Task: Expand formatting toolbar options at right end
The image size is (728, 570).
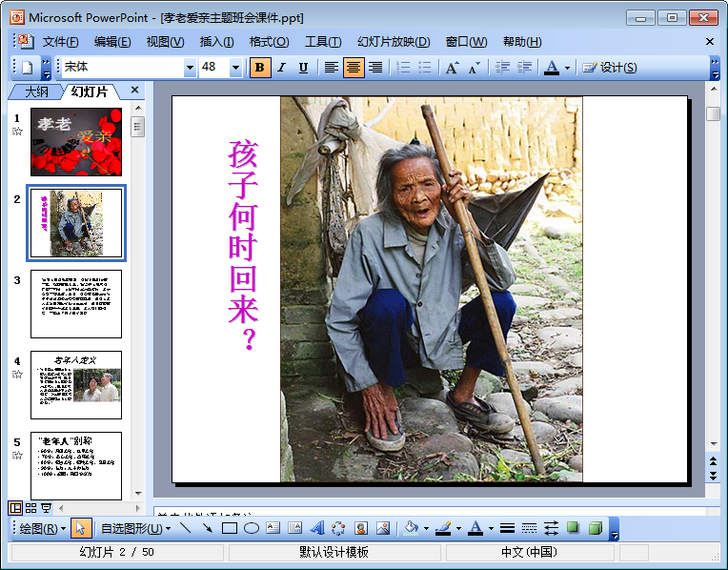Action: pos(715,68)
